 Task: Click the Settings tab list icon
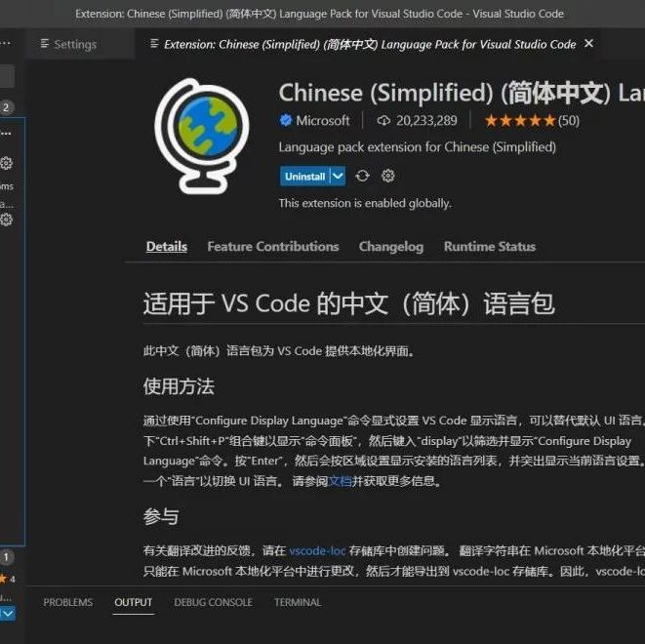tap(45, 44)
